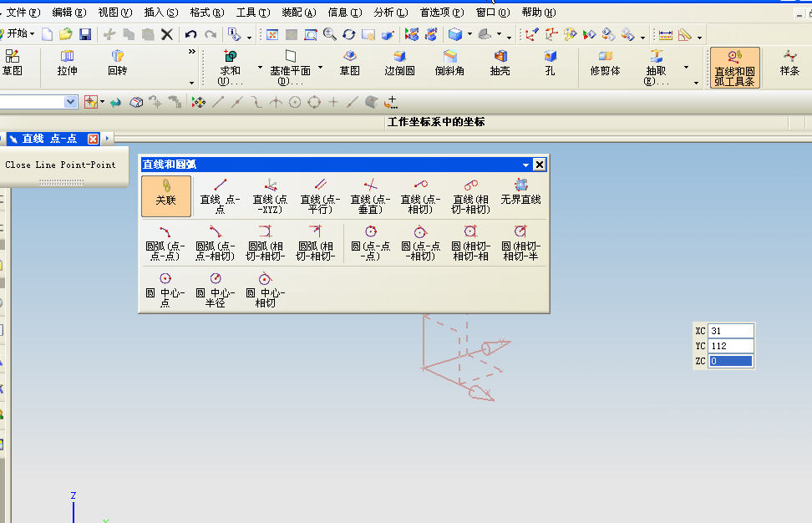Select 圆 中心-相切 circle tool
812x523 pixels.
point(265,289)
